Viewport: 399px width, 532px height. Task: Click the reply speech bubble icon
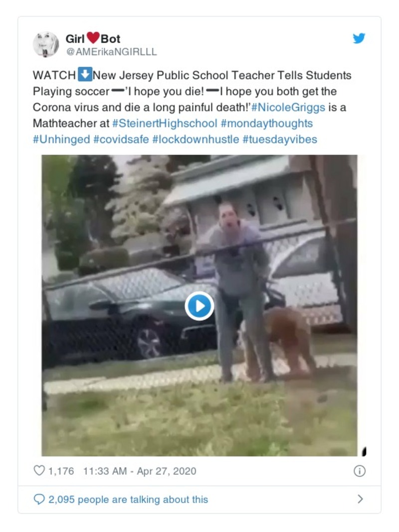click(39, 499)
